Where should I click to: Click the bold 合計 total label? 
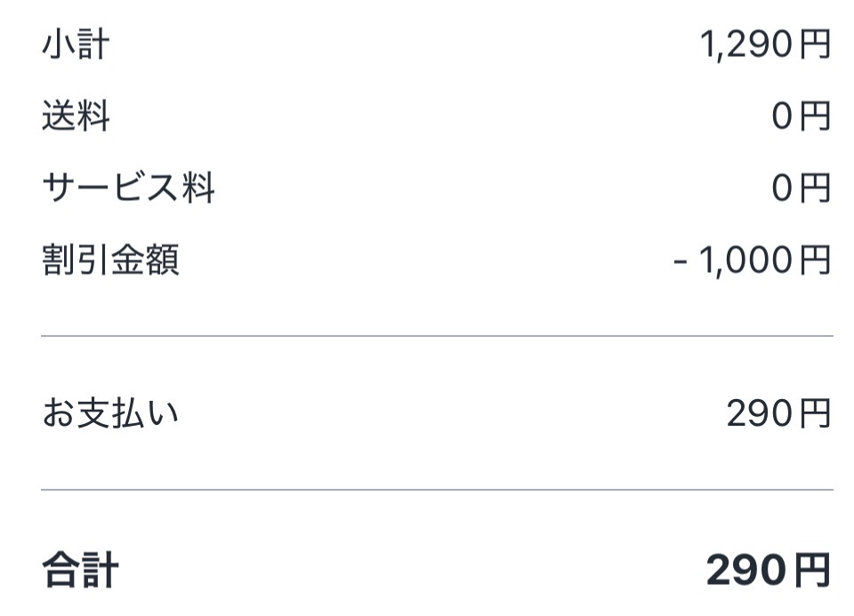pos(80,570)
